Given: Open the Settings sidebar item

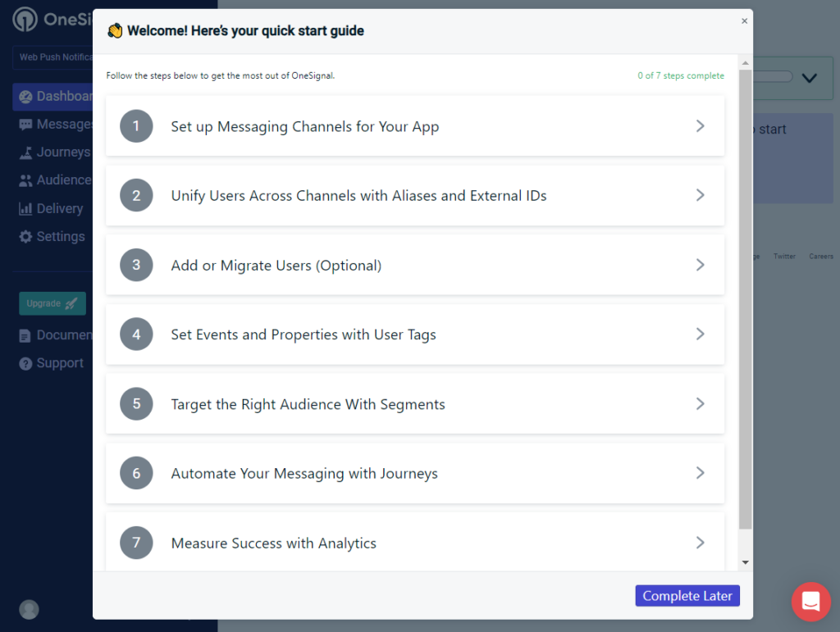Looking at the screenshot, I should point(52,237).
